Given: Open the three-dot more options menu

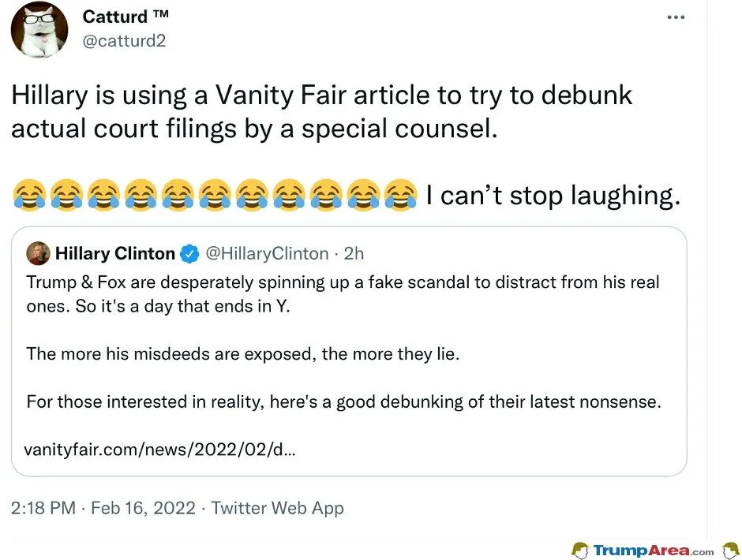Looking at the screenshot, I should click(676, 17).
